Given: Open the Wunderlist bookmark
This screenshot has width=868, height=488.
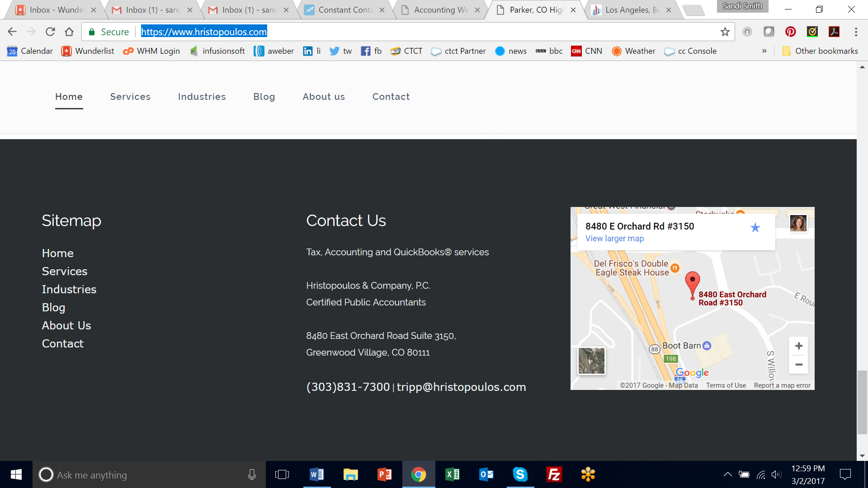Looking at the screenshot, I should pos(88,51).
